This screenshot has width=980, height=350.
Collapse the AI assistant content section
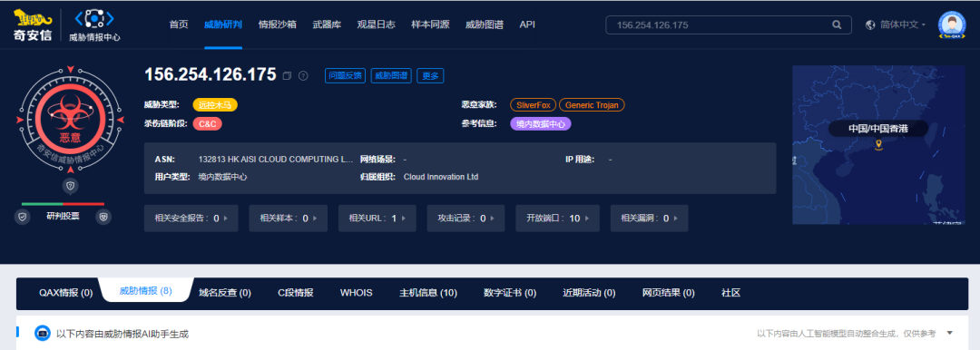(x=950, y=333)
